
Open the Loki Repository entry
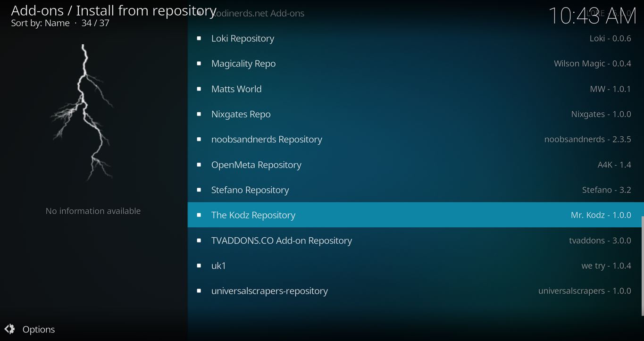[243, 38]
